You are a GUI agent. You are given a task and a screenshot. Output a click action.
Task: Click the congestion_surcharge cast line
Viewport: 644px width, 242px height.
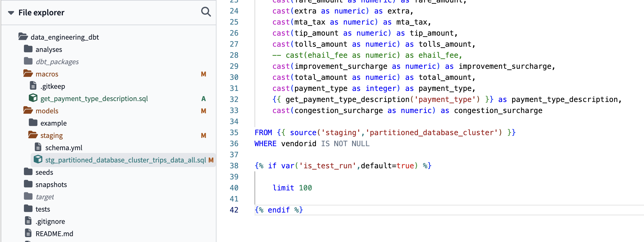(407, 110)
